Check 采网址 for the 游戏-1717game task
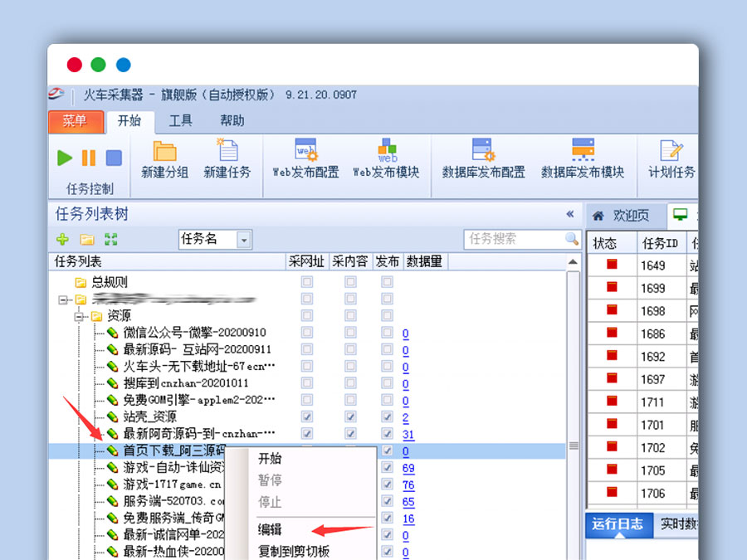The image size is (747, 560). (x=309, y=485)
